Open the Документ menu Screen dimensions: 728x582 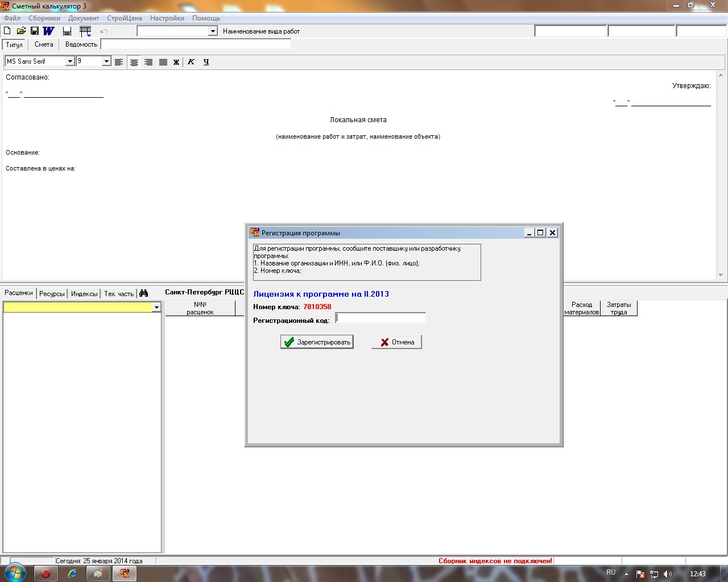point(84,18)
